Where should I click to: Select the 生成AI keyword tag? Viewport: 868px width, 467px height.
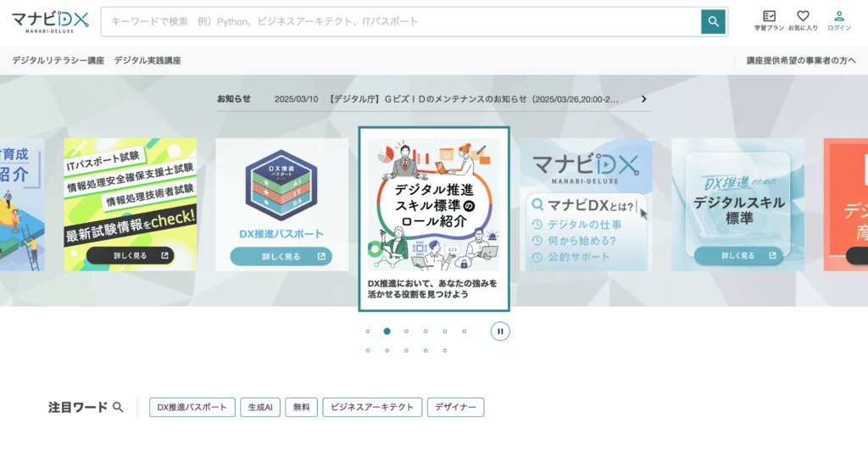[x=260, y=407]
